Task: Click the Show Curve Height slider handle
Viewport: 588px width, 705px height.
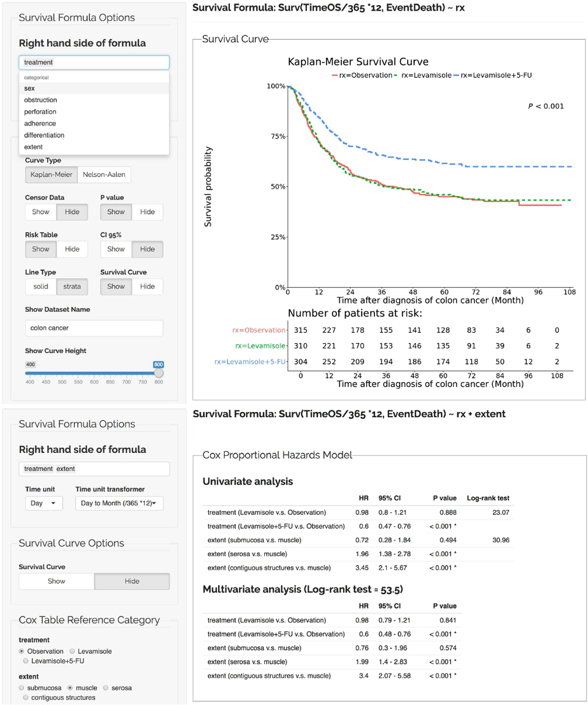Action: click(159, 373)
